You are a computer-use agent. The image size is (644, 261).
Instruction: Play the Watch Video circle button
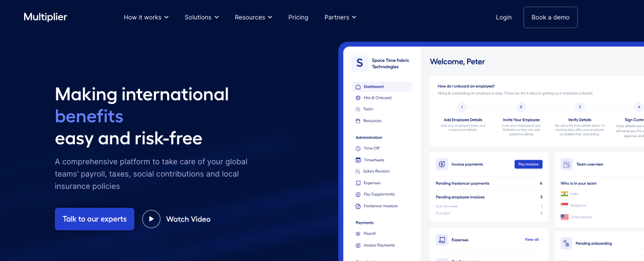pos(151,219)
